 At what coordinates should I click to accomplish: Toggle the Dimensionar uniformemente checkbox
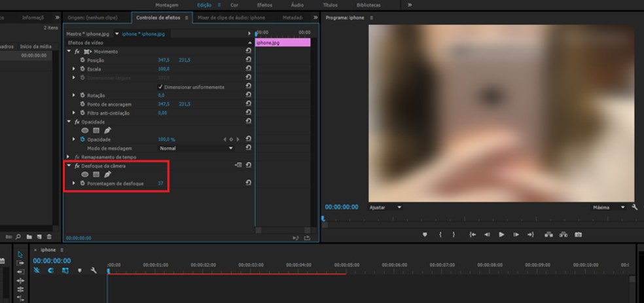click(161, 86)
